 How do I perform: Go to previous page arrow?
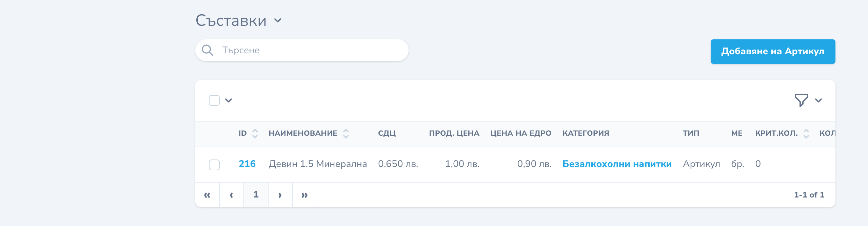click(232, 195)
